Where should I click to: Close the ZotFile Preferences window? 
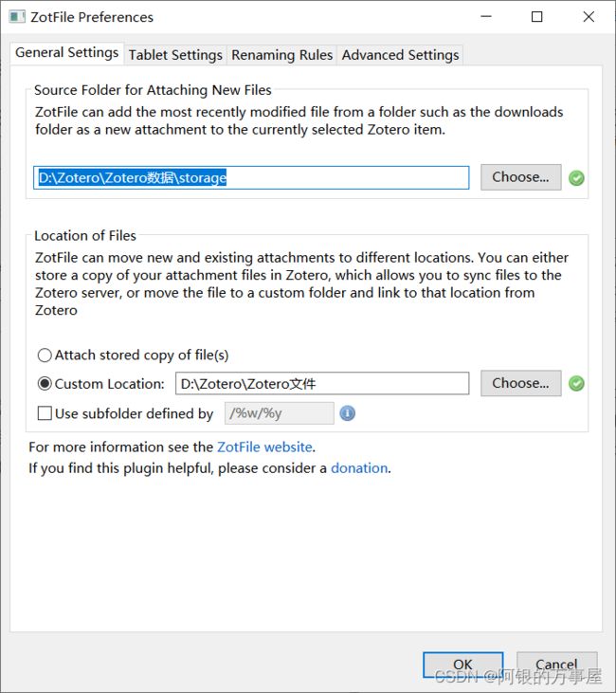(589, 17)
